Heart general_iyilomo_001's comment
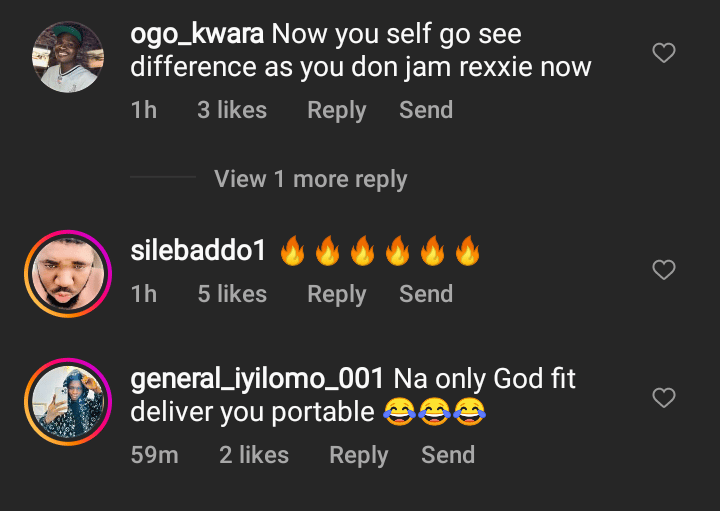Viewport: 720px width, 511px height. click(664, 399)
